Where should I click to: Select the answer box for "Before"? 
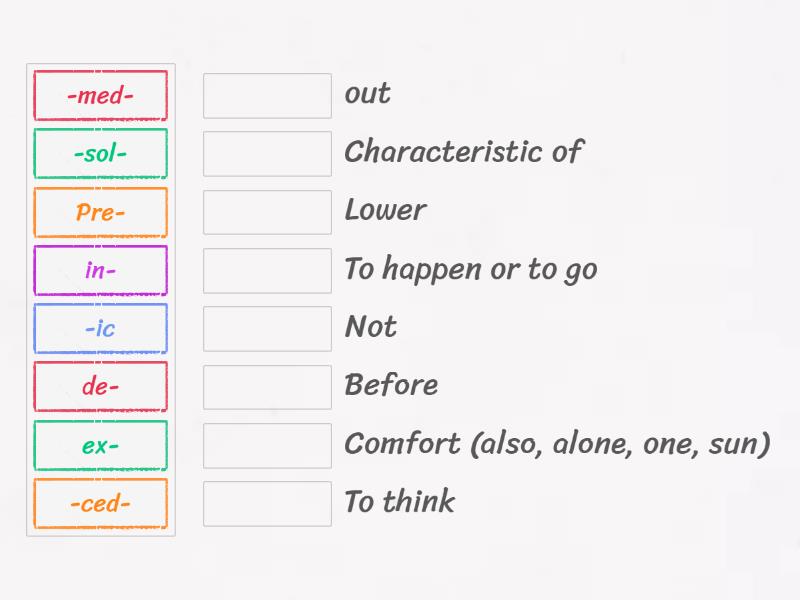coord(267,387)
